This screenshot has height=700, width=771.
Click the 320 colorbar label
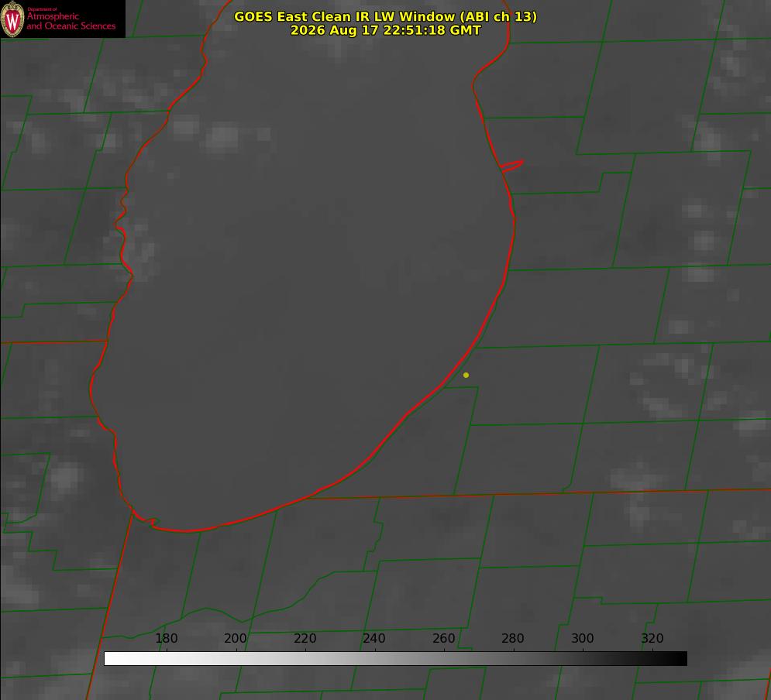[652, 638]
